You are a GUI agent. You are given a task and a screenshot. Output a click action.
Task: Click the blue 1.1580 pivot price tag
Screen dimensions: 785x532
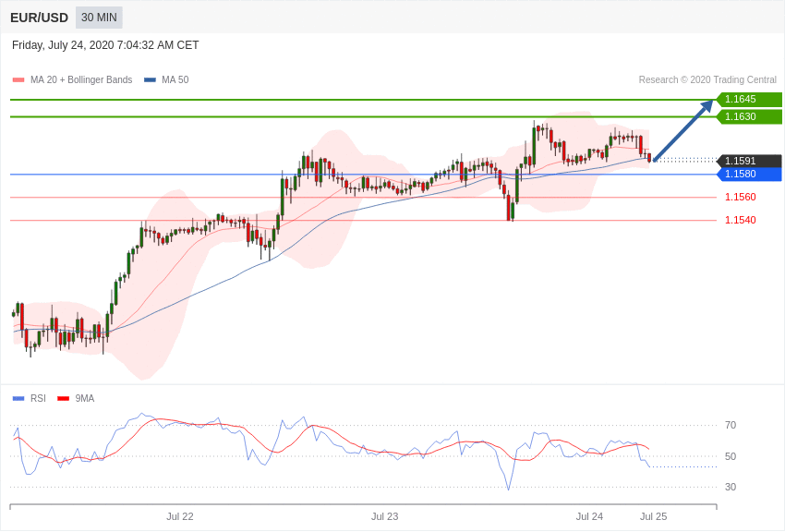coord(749,174)
